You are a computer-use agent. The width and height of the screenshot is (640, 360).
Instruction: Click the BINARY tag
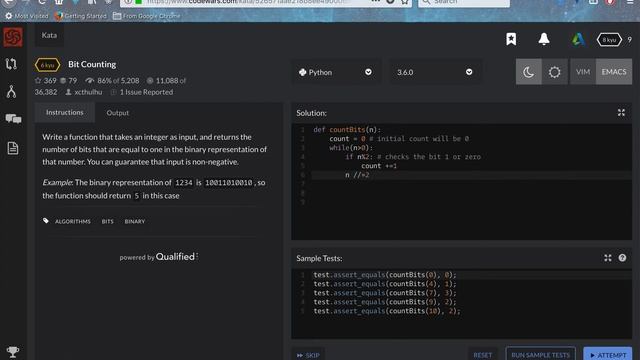(135, 221)
